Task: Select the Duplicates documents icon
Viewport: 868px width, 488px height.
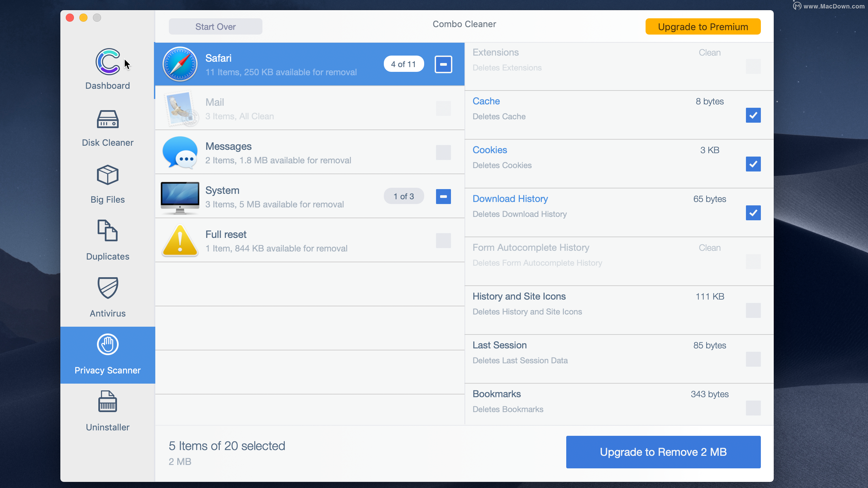Action: pos(108,230)
